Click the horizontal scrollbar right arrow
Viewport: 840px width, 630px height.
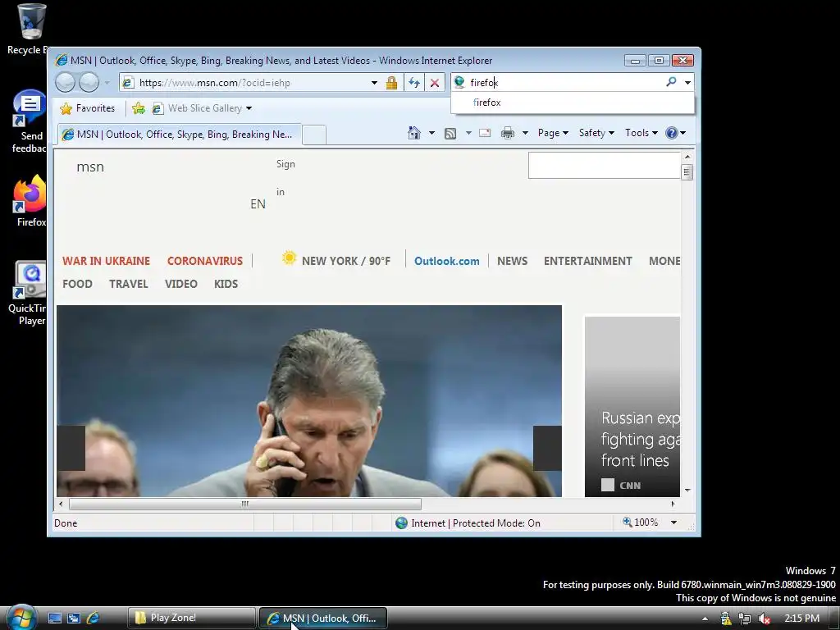tap(673, 504)
